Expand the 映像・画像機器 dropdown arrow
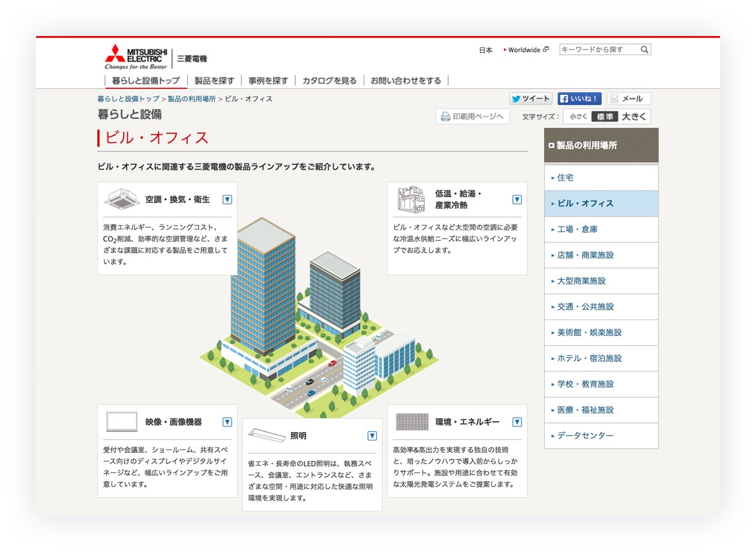 [227, 422]
